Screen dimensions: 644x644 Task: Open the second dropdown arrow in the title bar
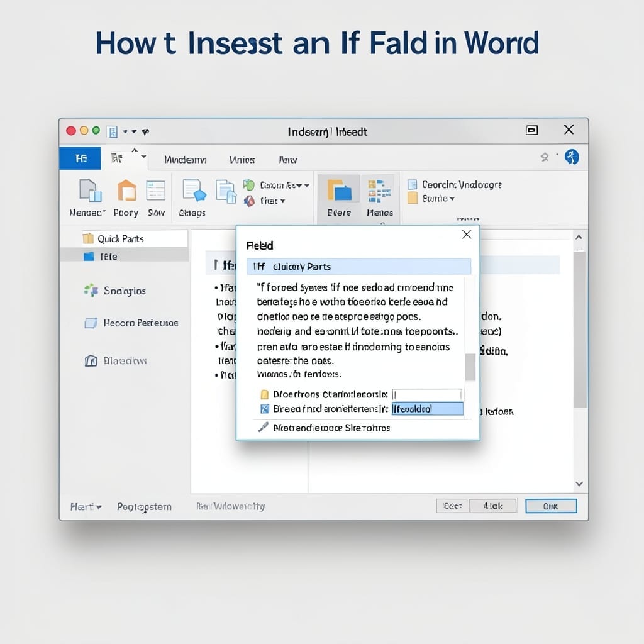(134, 132)
